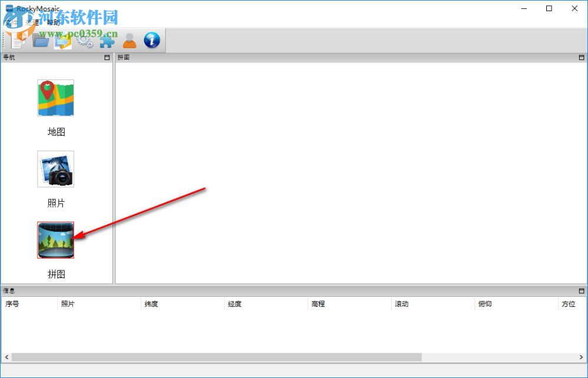Sort by the 经度 column header
Screen dimensions: 588x378
point(266,304)
